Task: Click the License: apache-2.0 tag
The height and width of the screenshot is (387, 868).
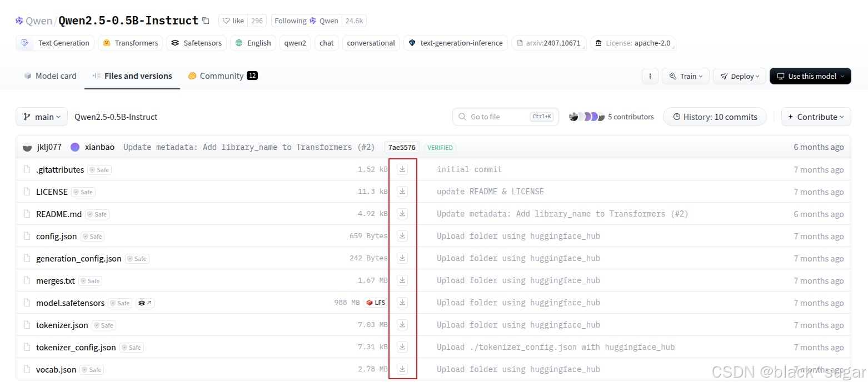Action: tap(633, 43)
